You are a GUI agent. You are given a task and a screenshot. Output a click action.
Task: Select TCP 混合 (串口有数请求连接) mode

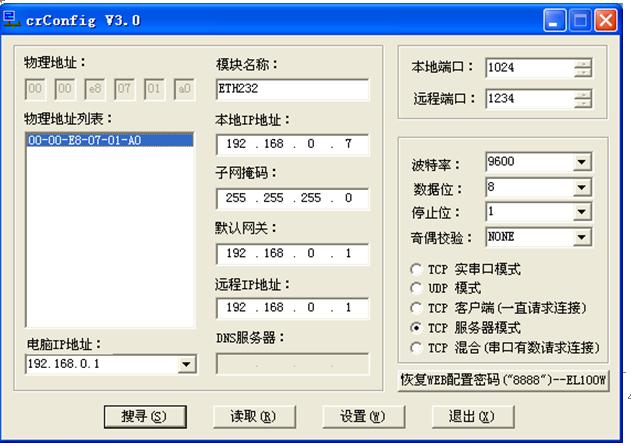coord(417,347)
